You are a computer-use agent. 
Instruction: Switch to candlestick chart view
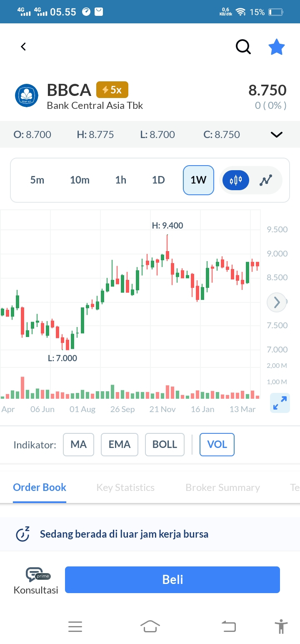pyautogui.click(x=235, y=180)
